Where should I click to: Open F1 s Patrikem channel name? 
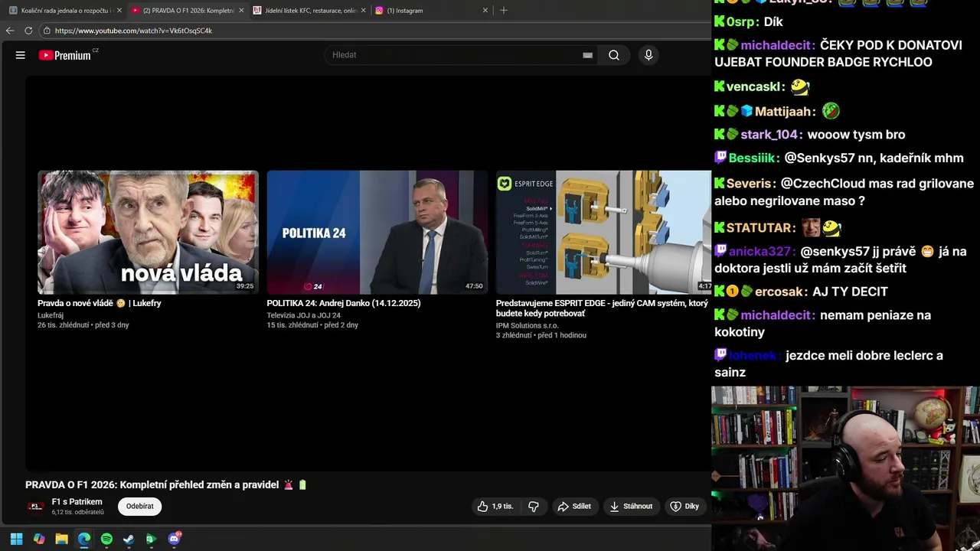(77, 502)
